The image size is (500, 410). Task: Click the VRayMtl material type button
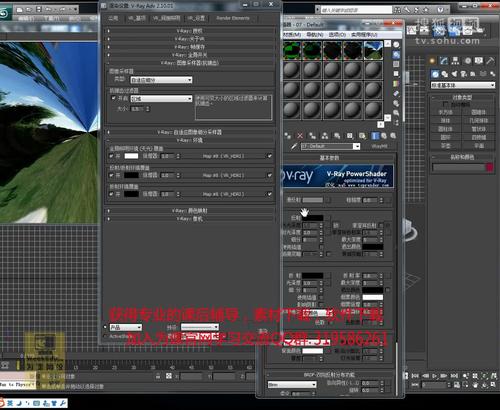[x=379, y=146]
